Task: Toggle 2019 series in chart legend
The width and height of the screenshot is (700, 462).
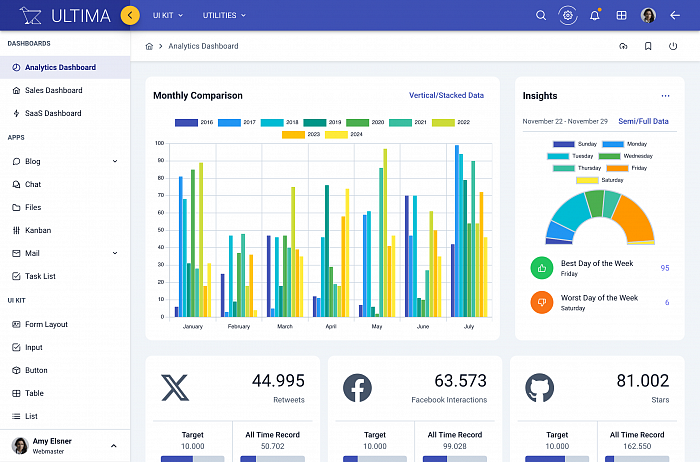Action: pos(322,122)
